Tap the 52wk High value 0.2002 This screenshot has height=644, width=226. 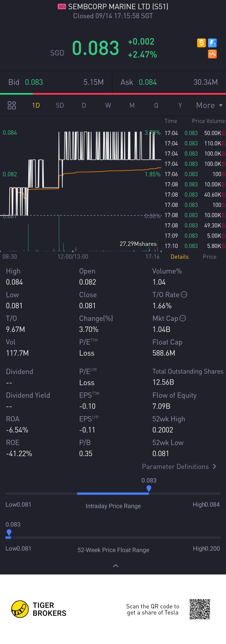(x=163, y=430)
